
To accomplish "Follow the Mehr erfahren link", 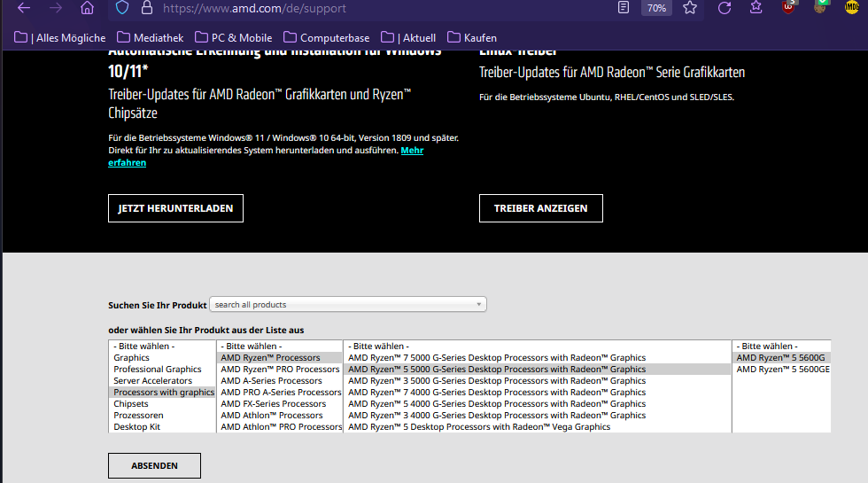I will click(x=413, y=151).
